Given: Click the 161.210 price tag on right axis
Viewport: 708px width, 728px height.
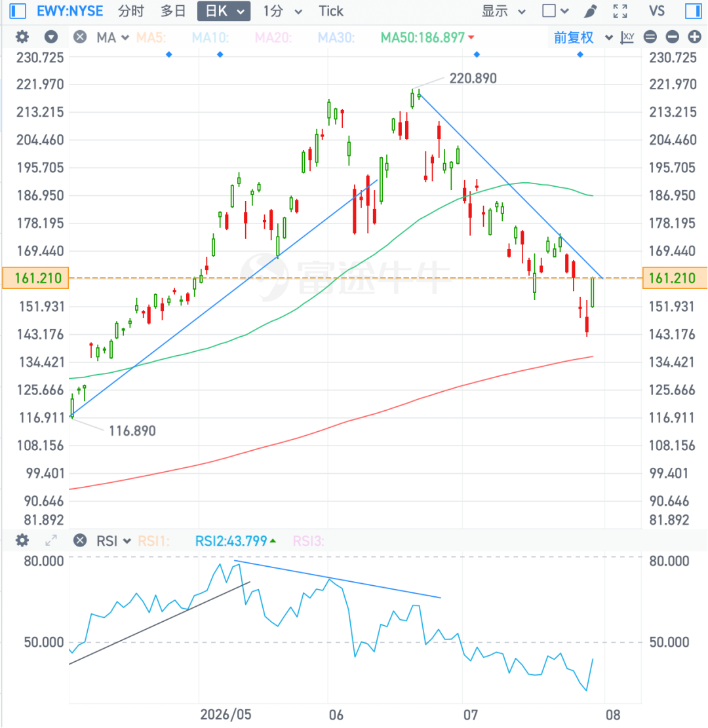Looking at the screenshot, I should pos(675,278).
